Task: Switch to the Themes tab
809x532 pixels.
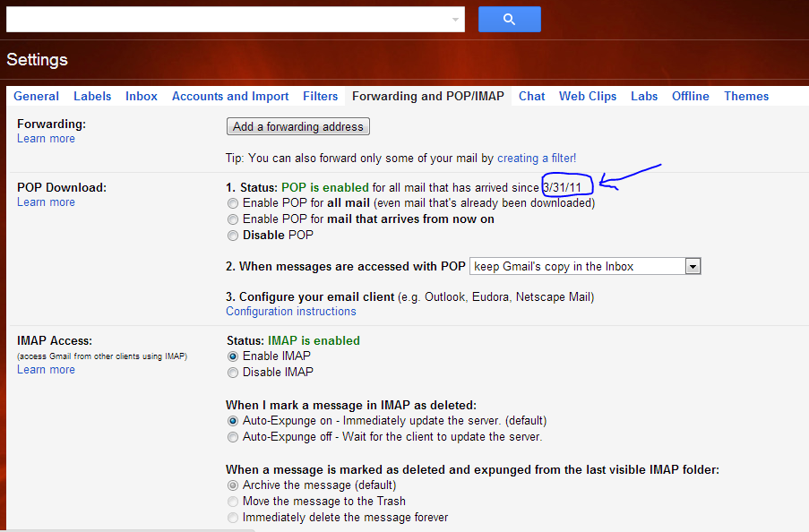Action: pos(745,95)
